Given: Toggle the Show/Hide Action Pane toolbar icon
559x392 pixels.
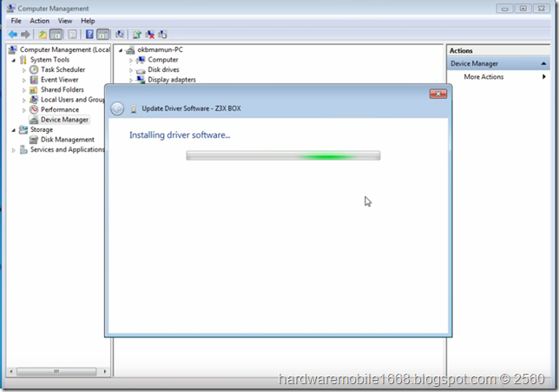Looking at the screenshot, I should (x=102, y=35).
